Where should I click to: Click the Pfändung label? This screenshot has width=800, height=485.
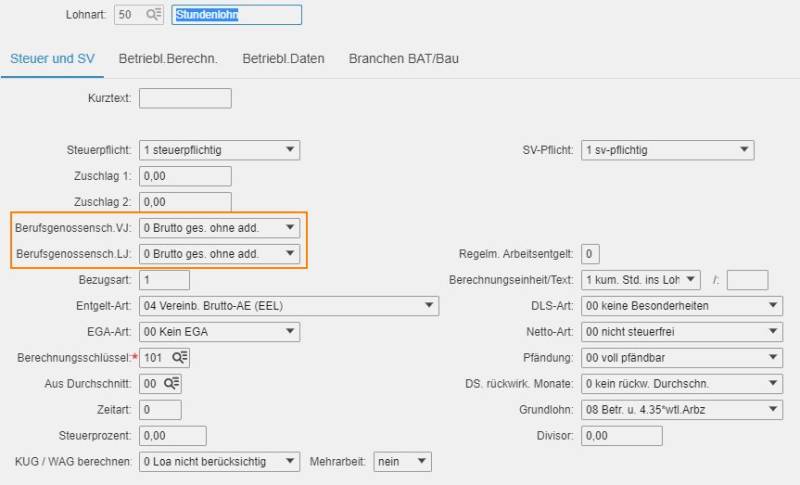tap(548, 358)
